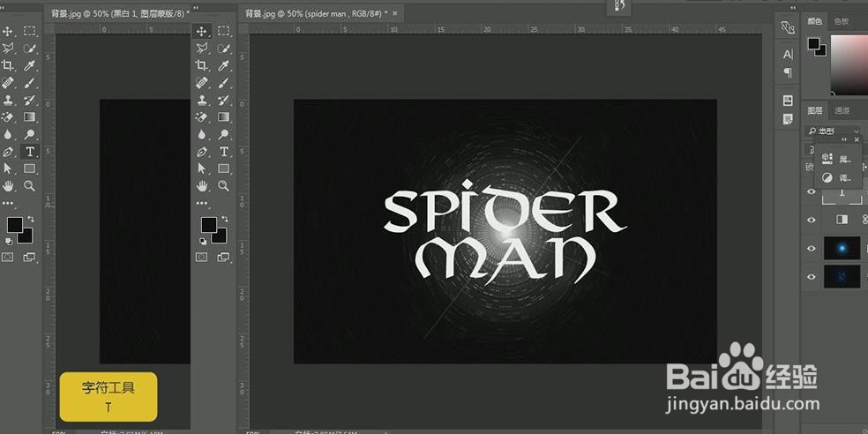Select the Path Selection arrow beside the spider man document
Viewport: 868px width, 434px height.
[202, 168]
